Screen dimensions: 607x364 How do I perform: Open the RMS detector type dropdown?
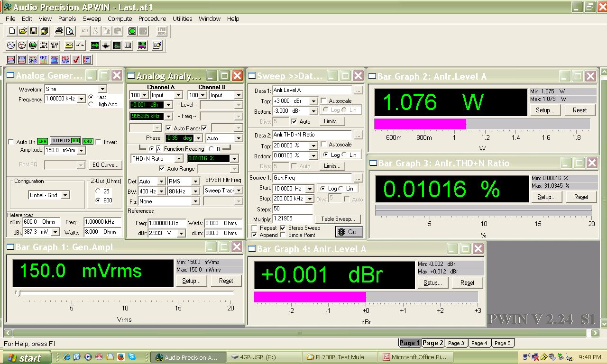[195, 182]
